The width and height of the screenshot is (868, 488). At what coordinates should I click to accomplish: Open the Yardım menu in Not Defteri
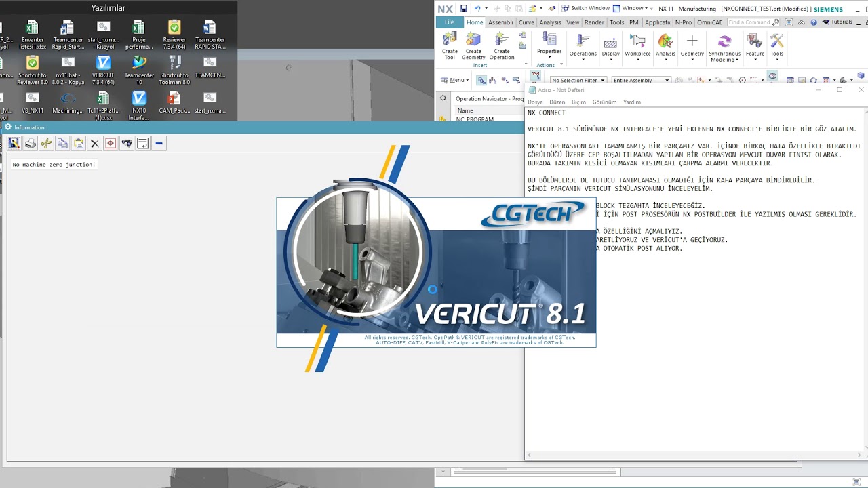pos(631,102)
